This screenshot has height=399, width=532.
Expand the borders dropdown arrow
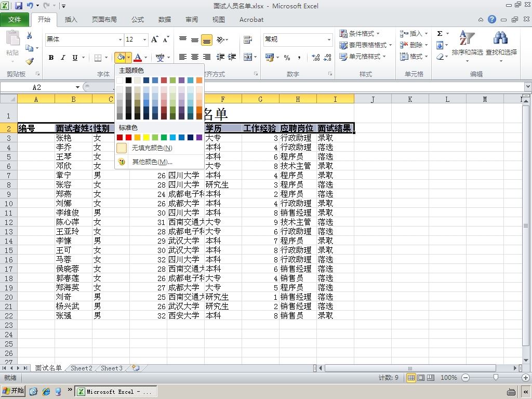[106, 58]
